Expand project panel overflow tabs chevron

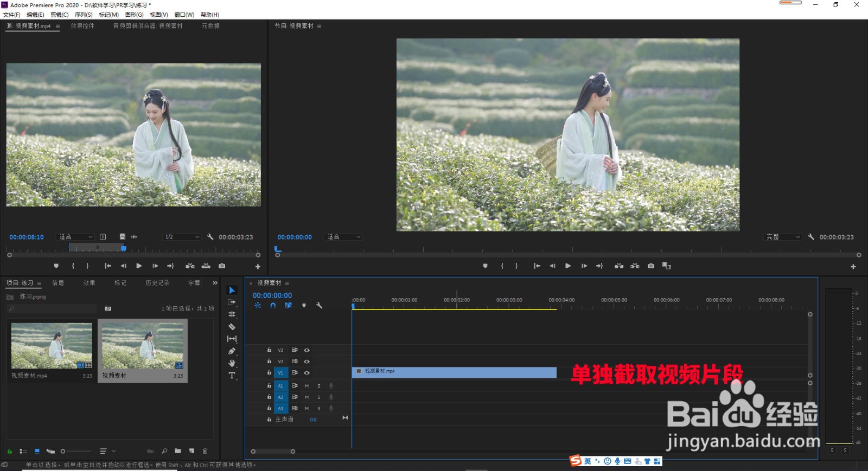point(215,283)
